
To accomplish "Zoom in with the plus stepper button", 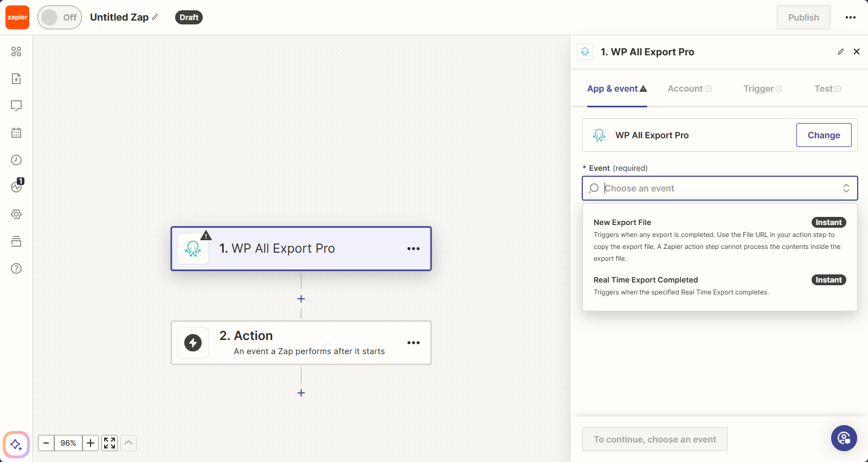I will [x=91, y=443].
